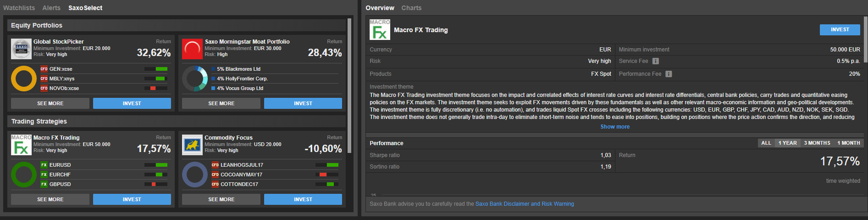This screenshot has width=868, height=220.
Task: Click the Saxo Morningstar Moat red logo
Action: pyautogui.click(x=192, y=49)
